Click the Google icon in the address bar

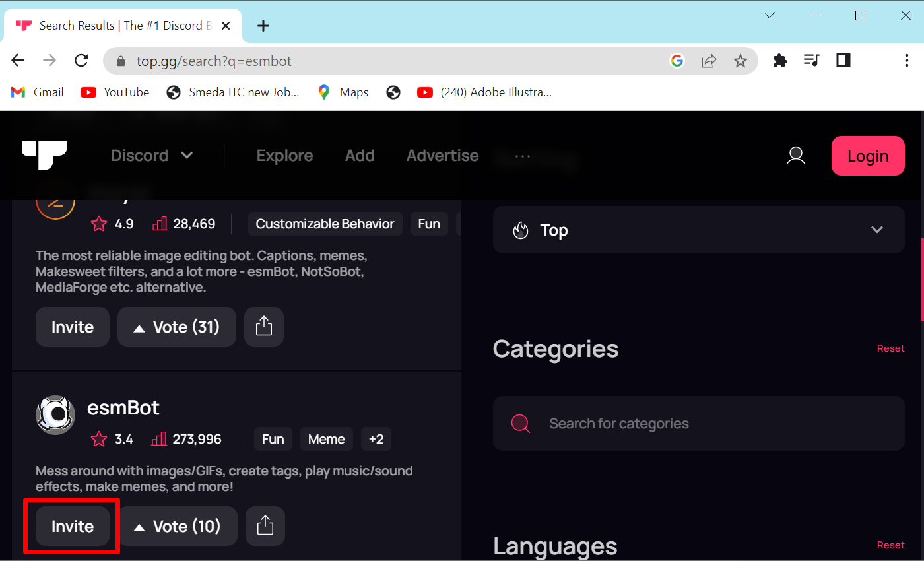(677, 61)
